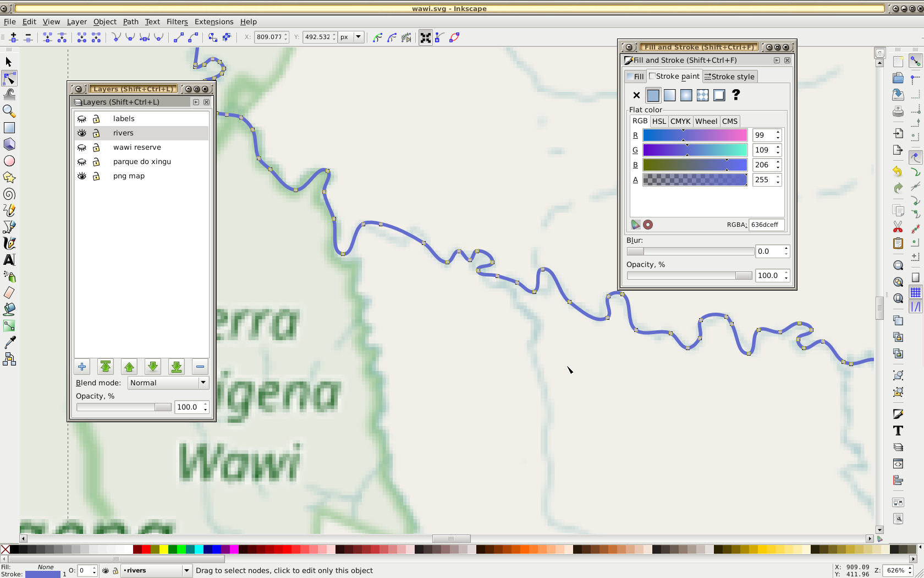Switch to the Stroke style tab
This screenshot has width=924, height=578.
click(x=729, y=77)
